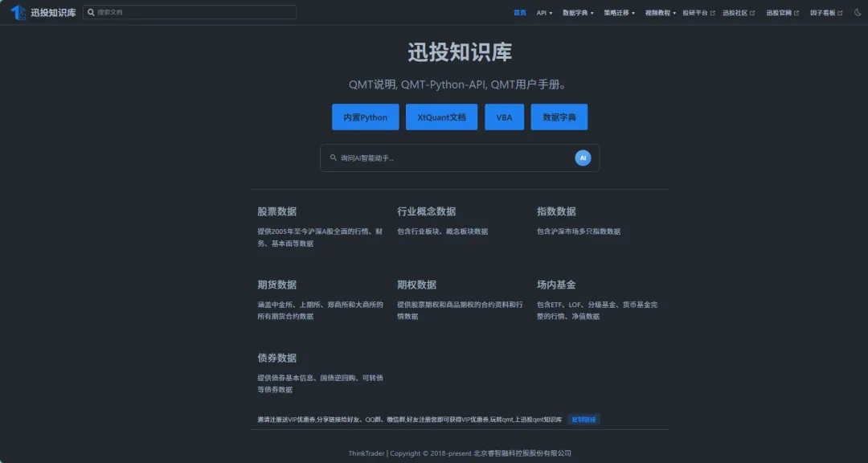Click the 内置Python button
The width and height of the screenshot is (868, 463).
(x=366, y=117)
